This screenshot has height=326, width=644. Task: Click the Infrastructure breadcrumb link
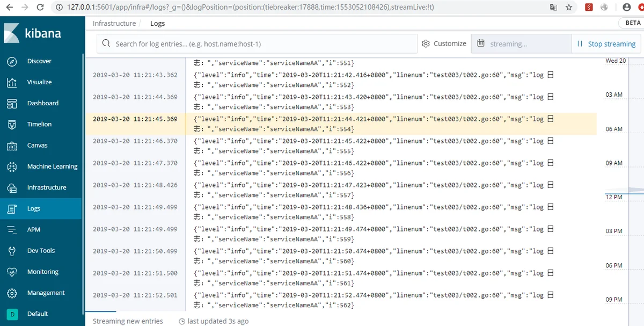click(x=114, y=24)
